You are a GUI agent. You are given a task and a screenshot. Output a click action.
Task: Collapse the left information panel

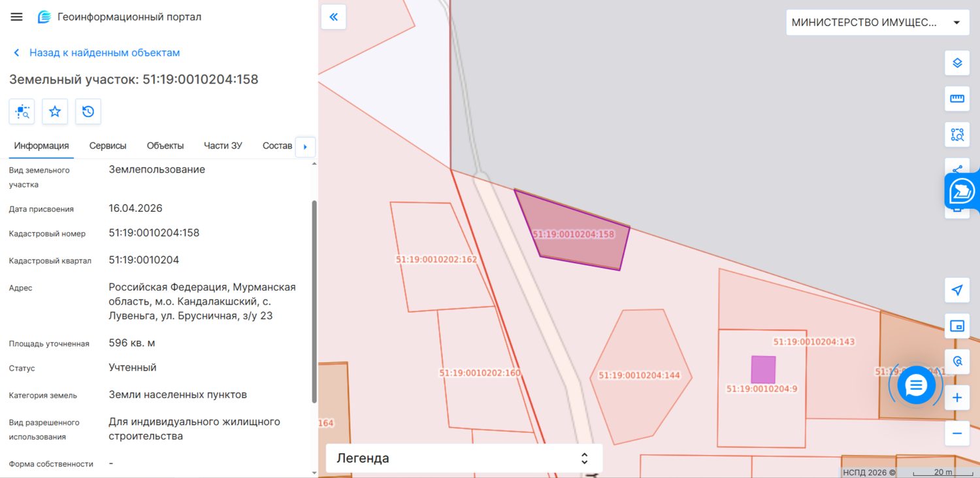click(x=333, y=17)
